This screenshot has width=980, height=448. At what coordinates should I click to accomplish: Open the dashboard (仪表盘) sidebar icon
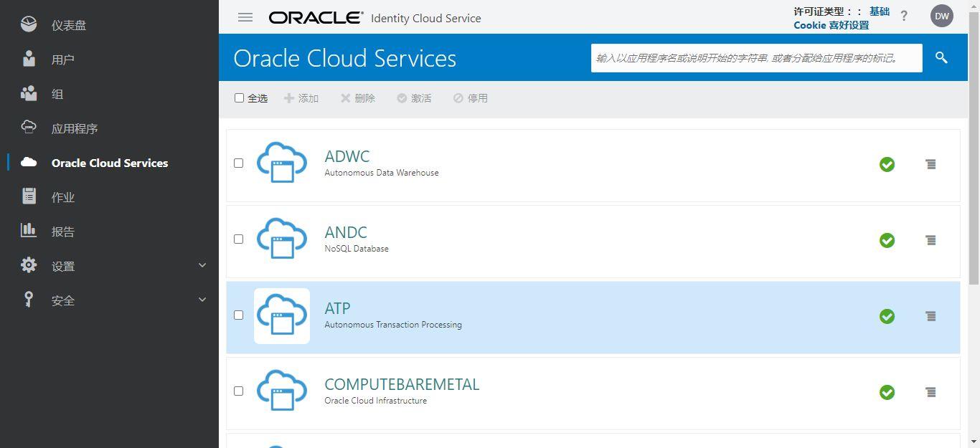pos(29,24)
